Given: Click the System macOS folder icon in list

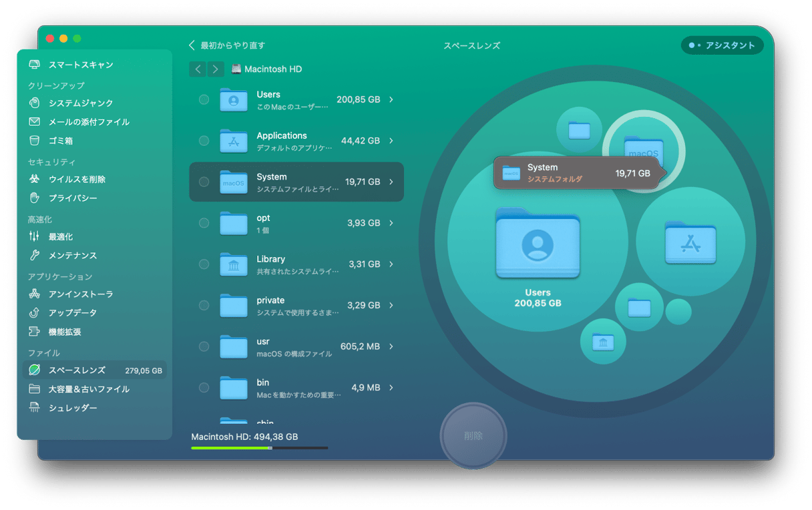Looking at the screenshot, I should click(234, 182).
